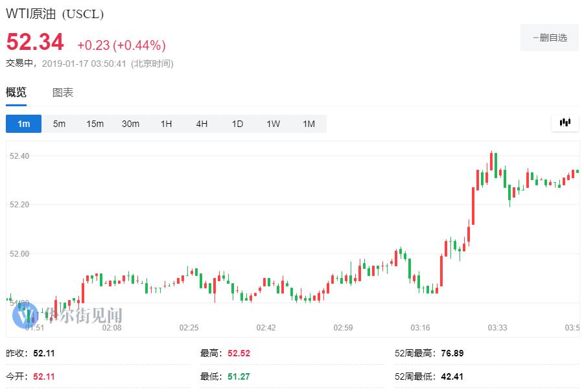
Task: Show the 1D daily chart
Action: coord(237,124)
